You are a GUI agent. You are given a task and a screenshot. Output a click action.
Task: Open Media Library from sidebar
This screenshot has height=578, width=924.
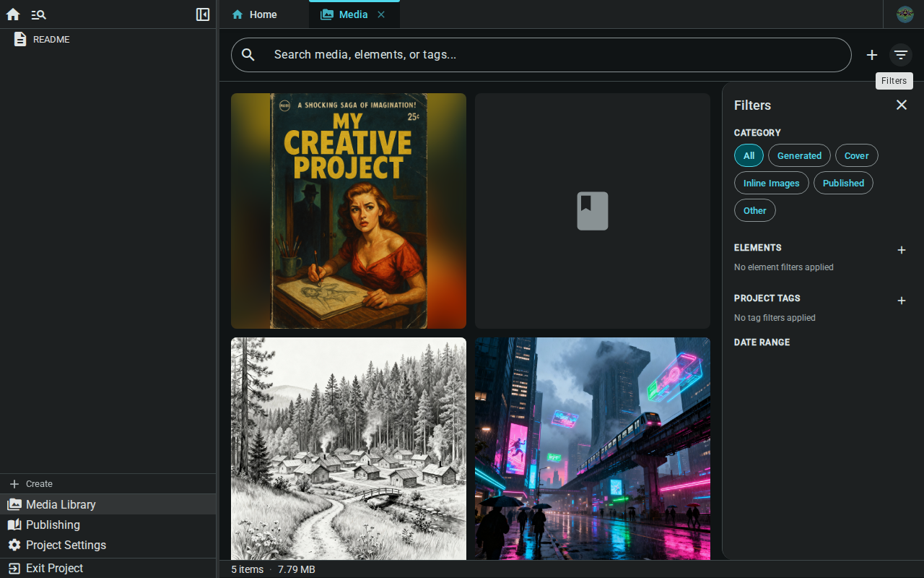108,504
